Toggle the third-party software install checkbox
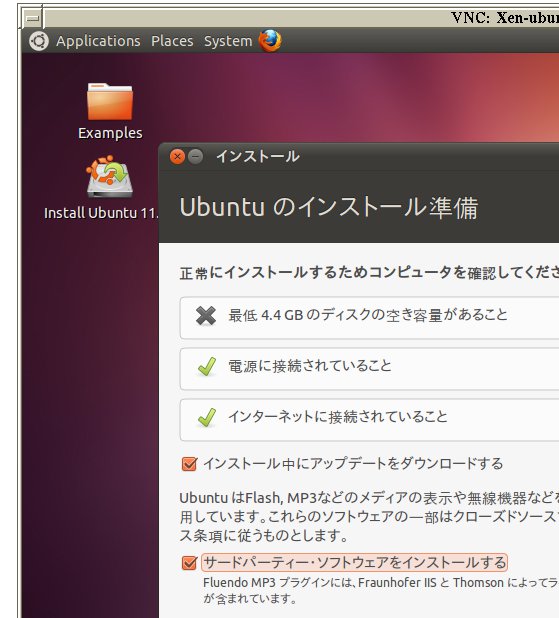Viewport: 559px width, 618px height. point(189,562)
